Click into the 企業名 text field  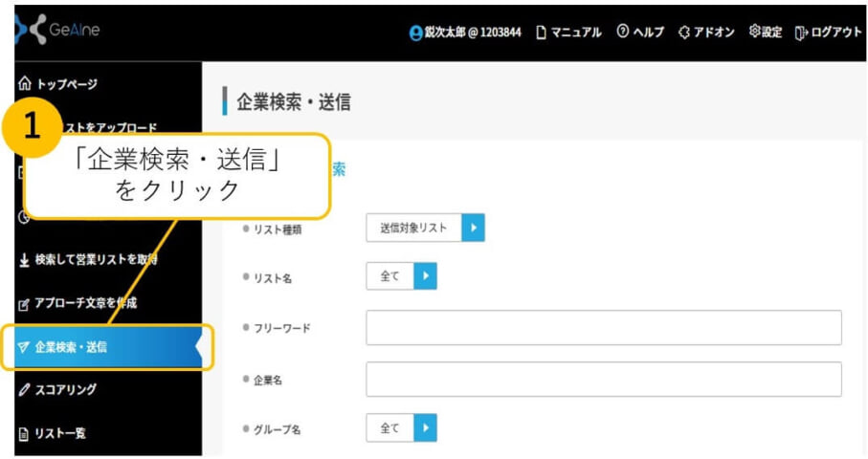pos(603,380)
